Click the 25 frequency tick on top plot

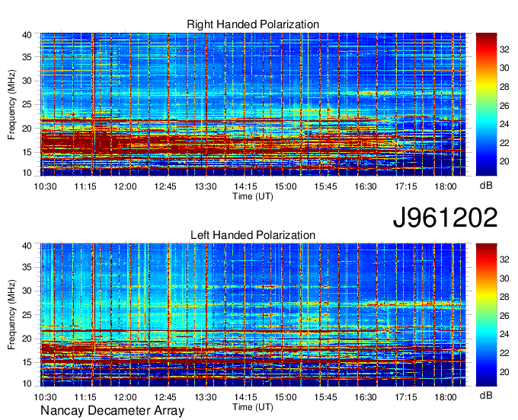(27, 105)
